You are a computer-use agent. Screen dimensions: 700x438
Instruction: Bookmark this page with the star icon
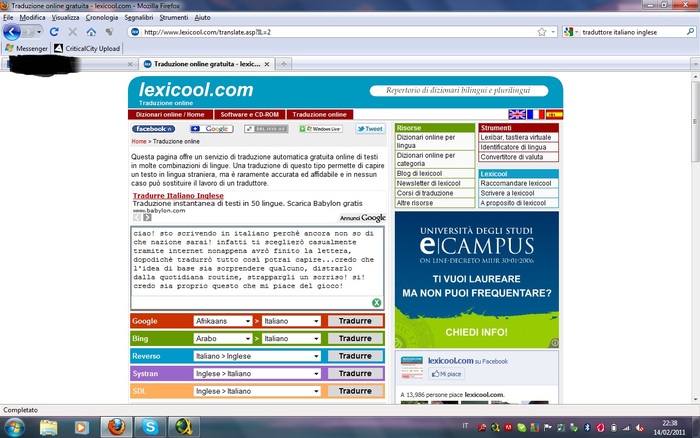point(542,32)
